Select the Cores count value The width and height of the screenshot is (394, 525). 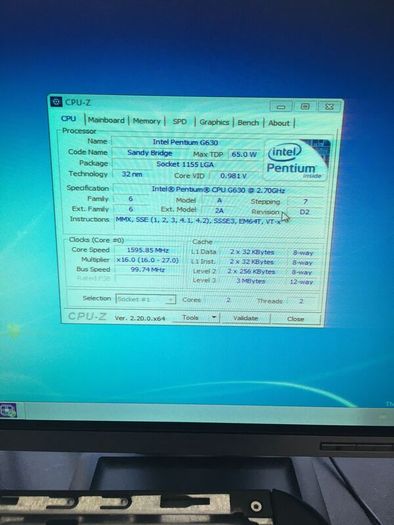[x=228, y=300]
